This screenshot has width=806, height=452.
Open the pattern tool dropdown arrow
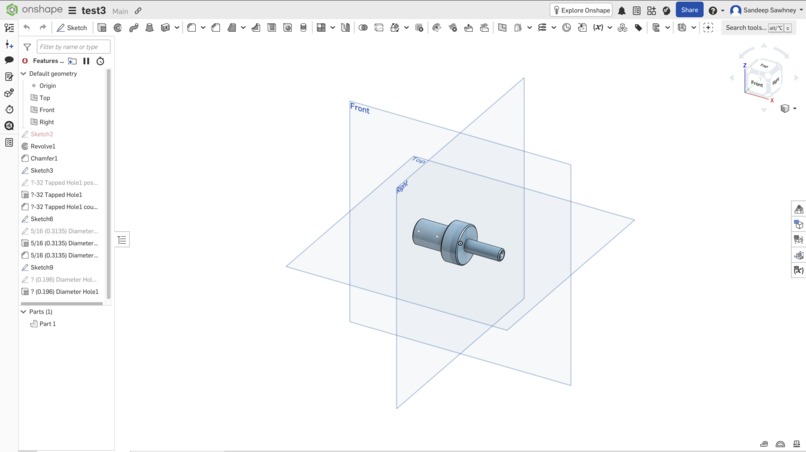pyautogui.click(x=333, y=28)
